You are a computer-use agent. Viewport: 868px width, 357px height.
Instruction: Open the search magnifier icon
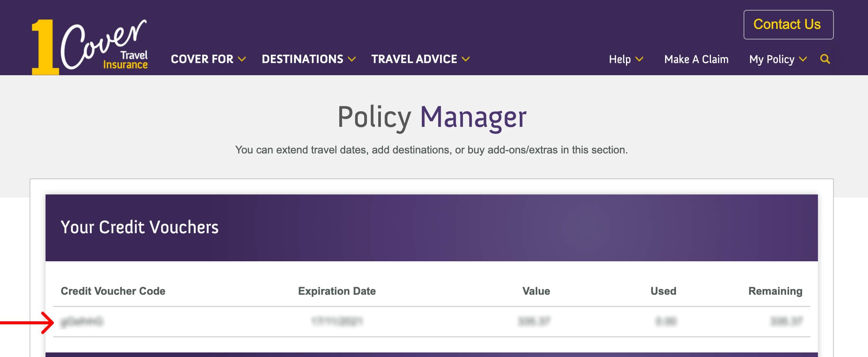tap(825, 59)
